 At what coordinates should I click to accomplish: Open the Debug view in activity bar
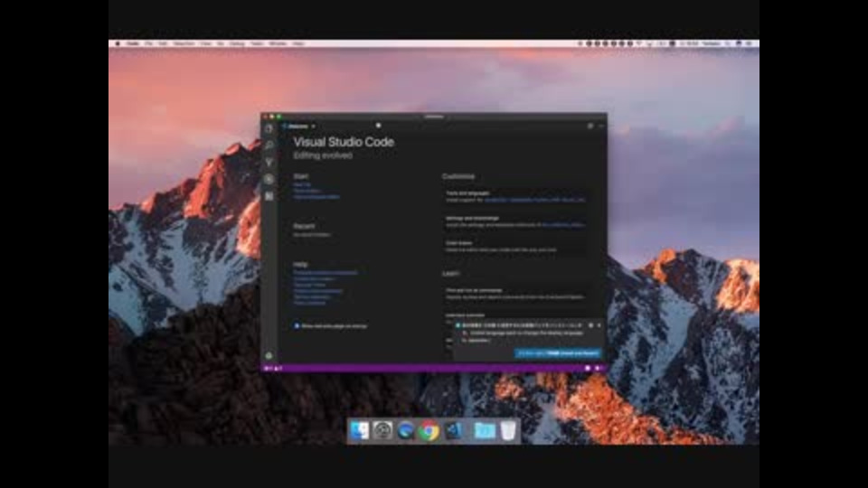click(269, 179)
